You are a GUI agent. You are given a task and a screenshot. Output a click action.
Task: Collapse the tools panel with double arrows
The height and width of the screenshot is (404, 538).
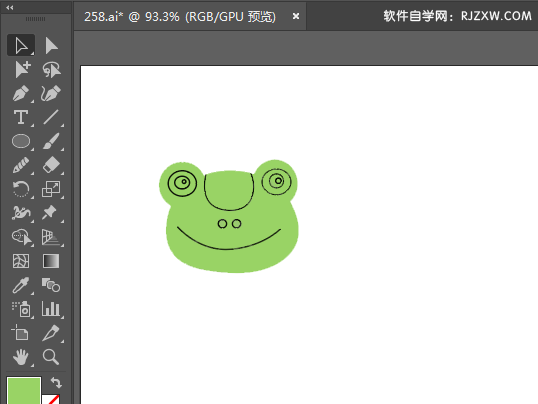[x=10, y=8]
